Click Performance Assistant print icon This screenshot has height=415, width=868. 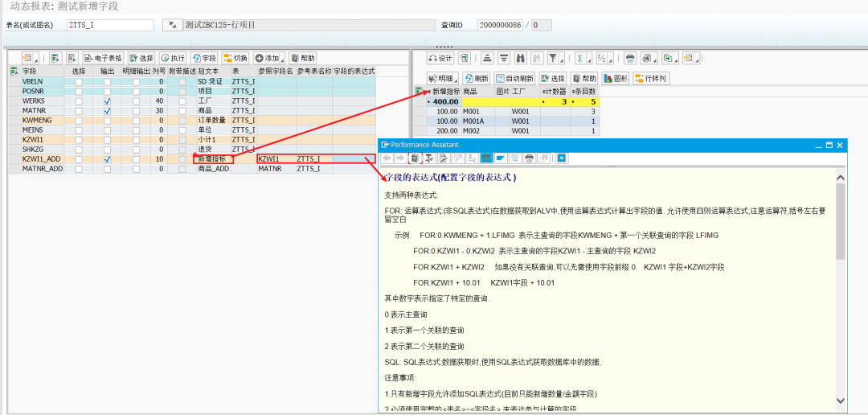529,158
